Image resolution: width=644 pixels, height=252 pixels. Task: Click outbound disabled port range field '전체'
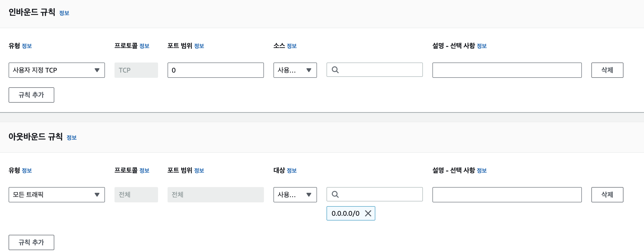click(x=215, y=195)
